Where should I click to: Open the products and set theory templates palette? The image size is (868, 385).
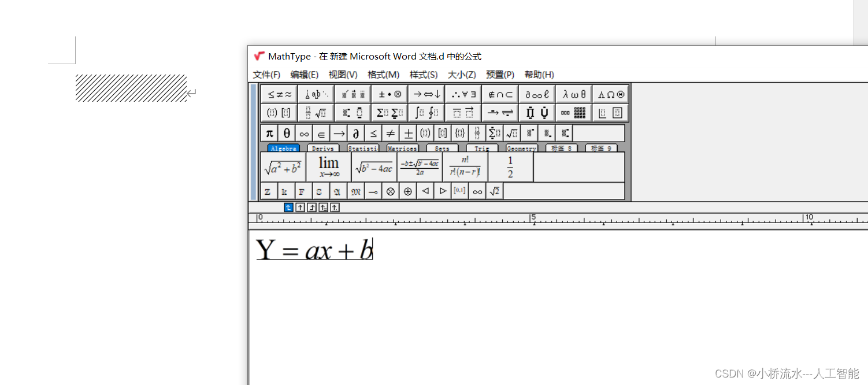537,113
